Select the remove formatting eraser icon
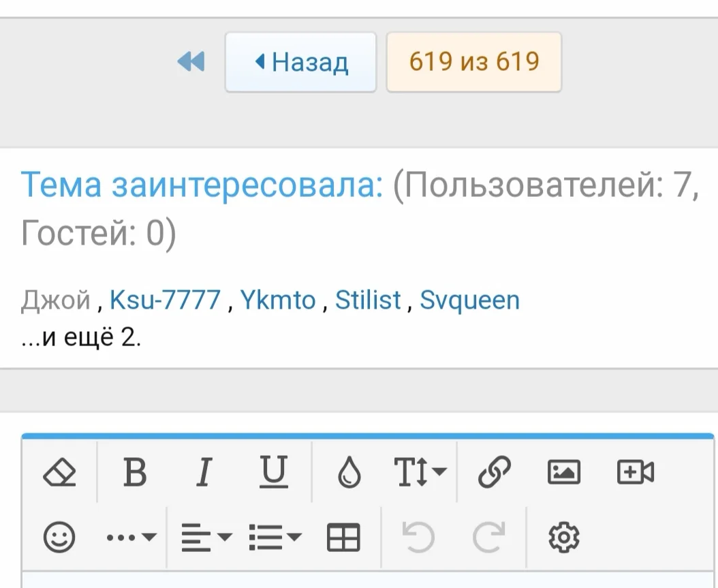 60,472
